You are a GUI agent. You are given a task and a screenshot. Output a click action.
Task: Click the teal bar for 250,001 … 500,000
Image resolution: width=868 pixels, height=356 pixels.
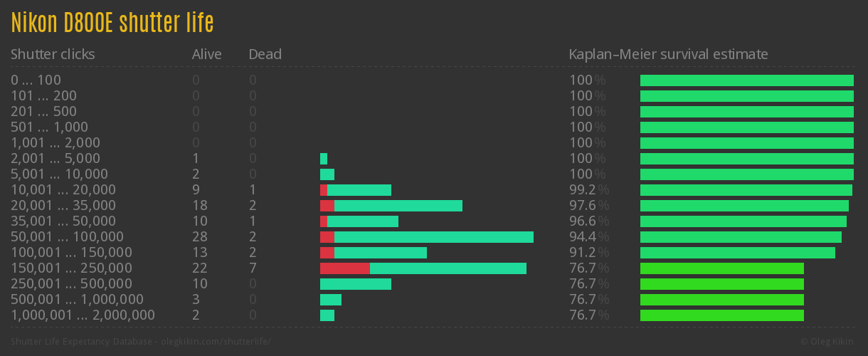click(356, 284)
